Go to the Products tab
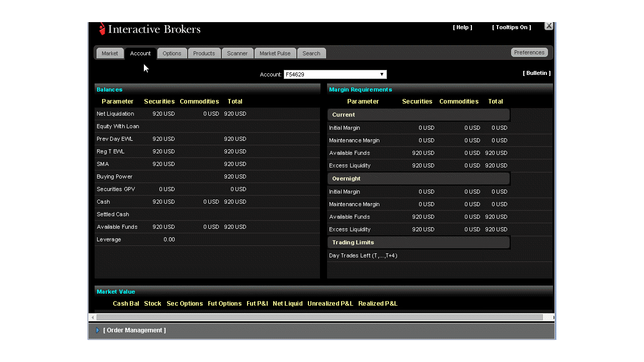Viewport: 644px width, 362px height. coord(204,53)
